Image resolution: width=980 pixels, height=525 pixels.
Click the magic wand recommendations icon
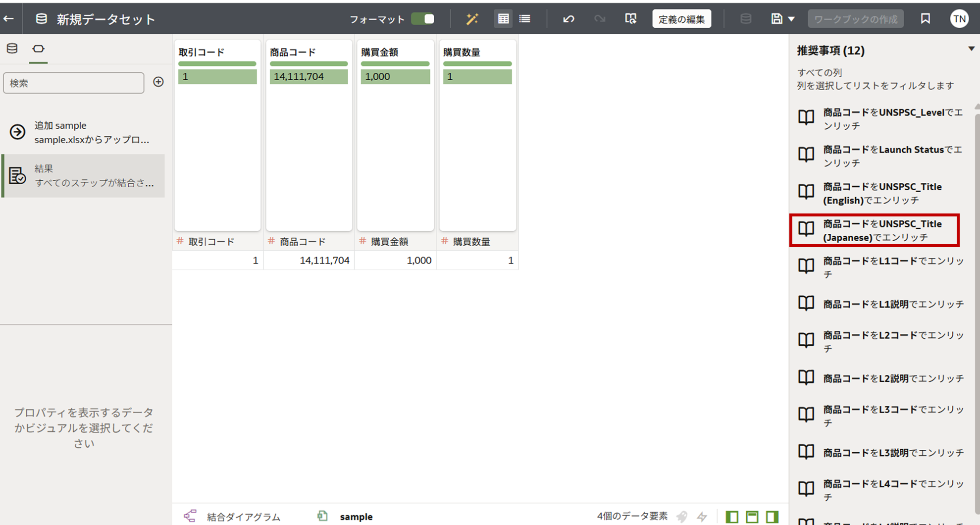(x=472, y=19)
